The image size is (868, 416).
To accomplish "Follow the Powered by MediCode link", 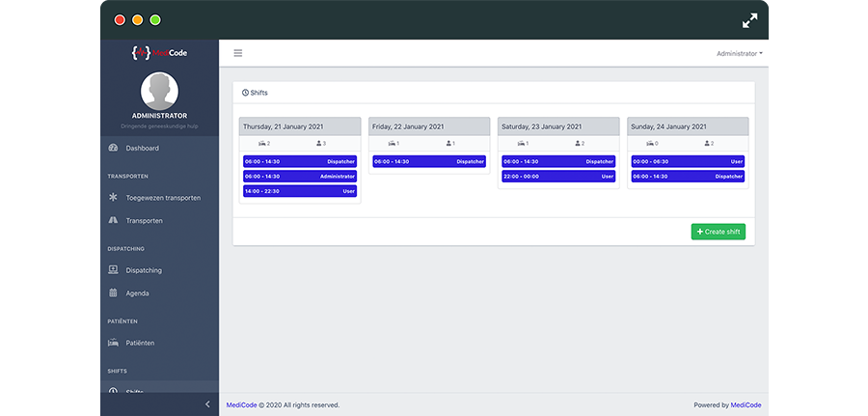I will click(746, 405).
